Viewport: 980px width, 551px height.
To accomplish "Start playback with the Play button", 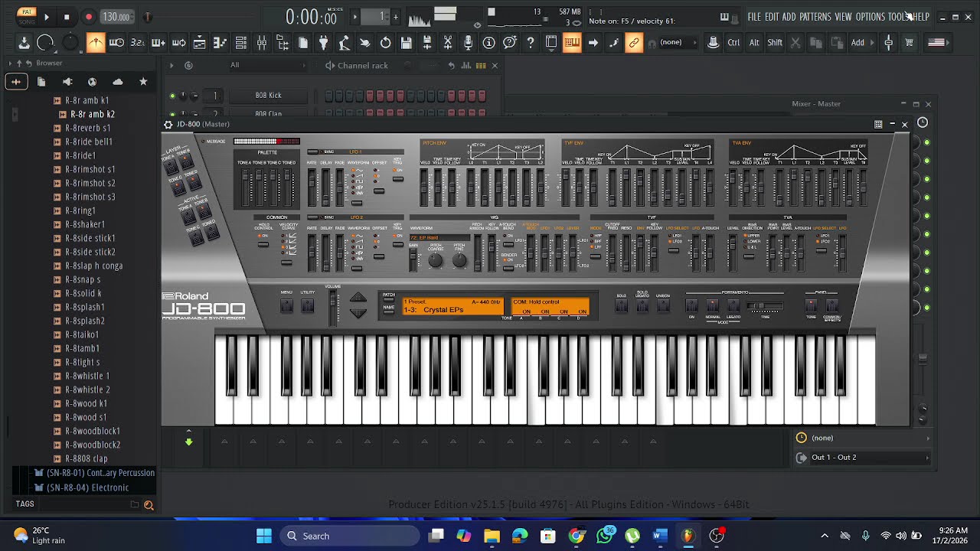I will [x=47, y=17].
